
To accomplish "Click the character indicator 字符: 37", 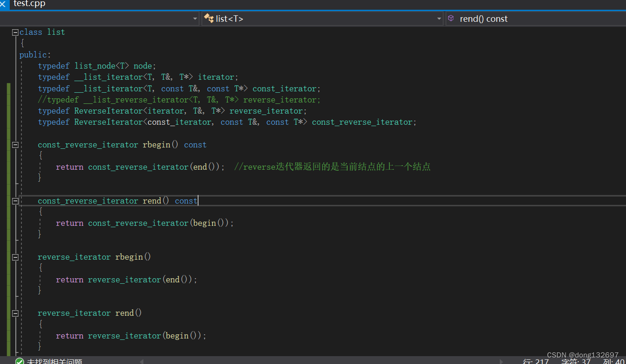I will 576,361.
